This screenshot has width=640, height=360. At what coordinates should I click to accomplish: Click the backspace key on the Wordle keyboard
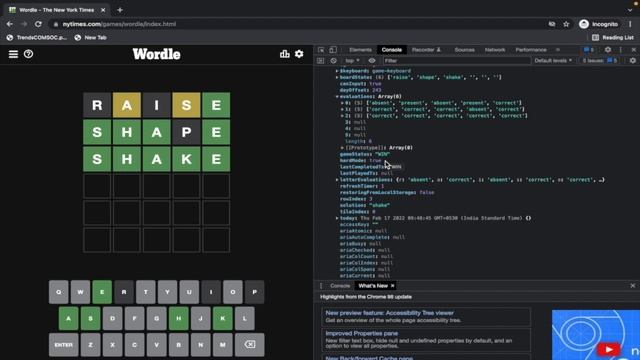pos(249,344)
